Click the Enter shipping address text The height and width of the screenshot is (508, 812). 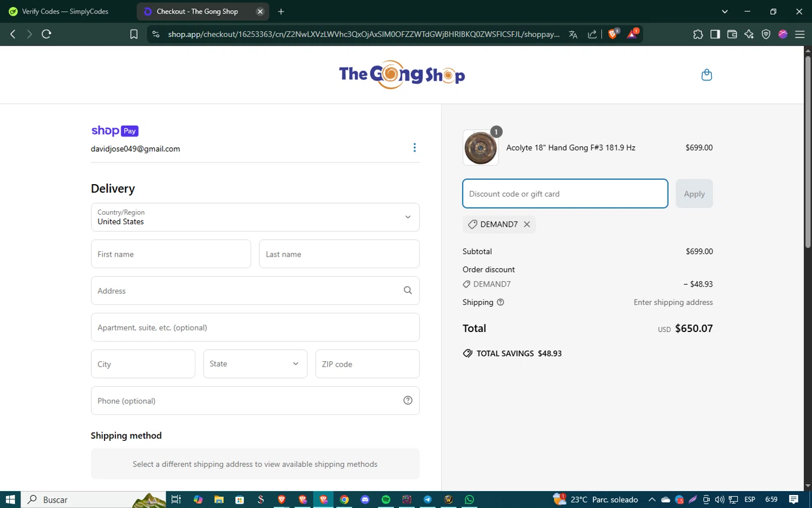click(x=673, y=302)
